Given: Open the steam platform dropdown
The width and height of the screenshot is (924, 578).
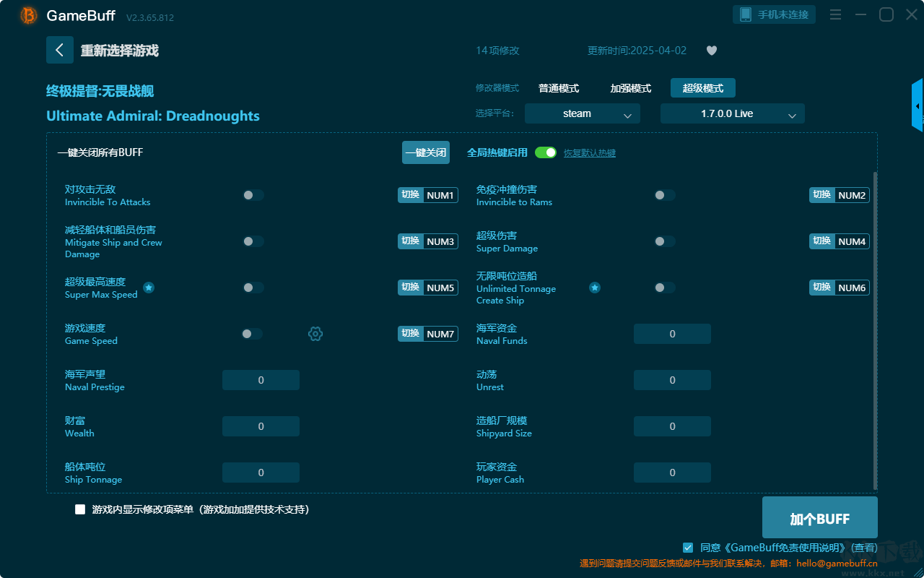Looking at the screenshot, I should [x=583, y=113].
